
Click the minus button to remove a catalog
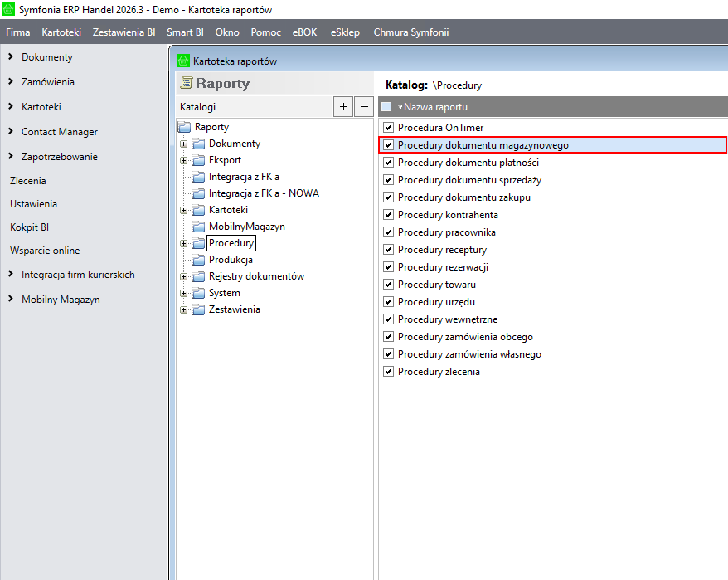point(365,107)
